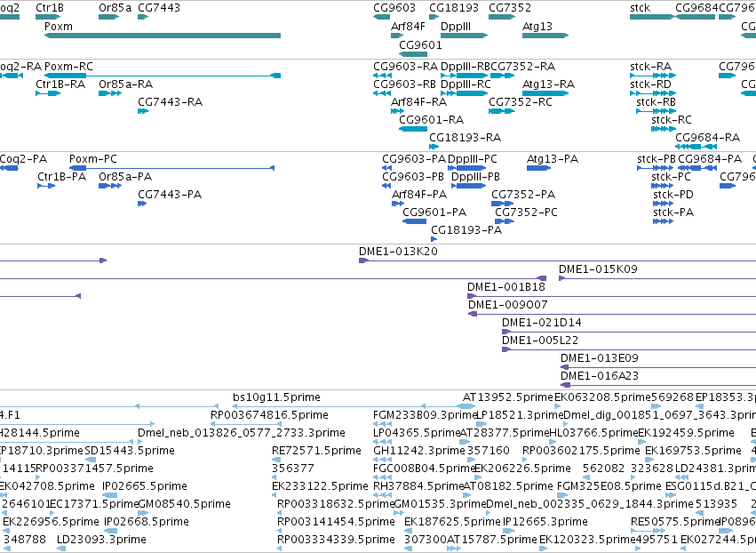Open the Atg13 gene feature
The image size is (756, 553).
[x=545, y=36]
